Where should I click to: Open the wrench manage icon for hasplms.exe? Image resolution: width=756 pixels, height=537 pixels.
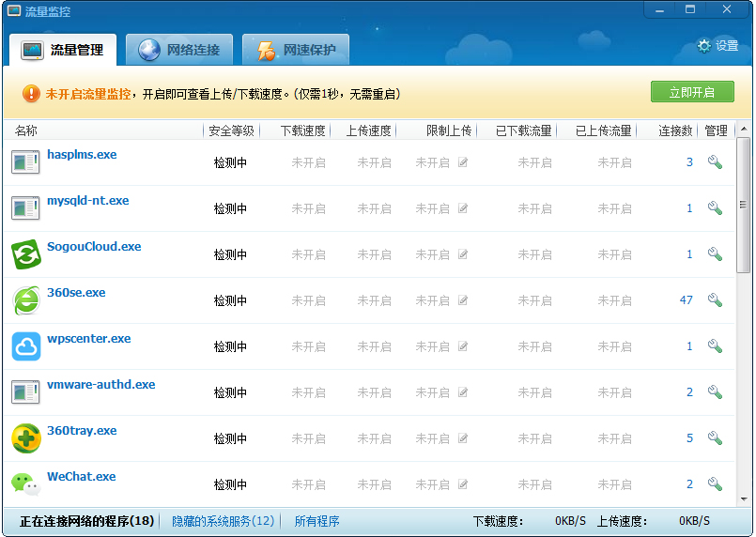(x=715, y=162)
